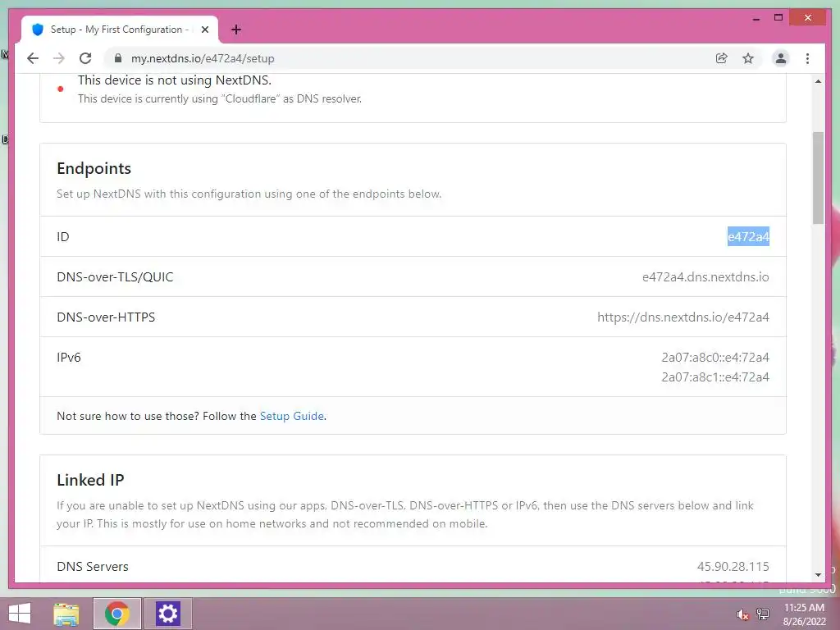Click the "This device is not using NextDNS." text
This screenshot has width=840, height=630.
(x=175, y=80)
